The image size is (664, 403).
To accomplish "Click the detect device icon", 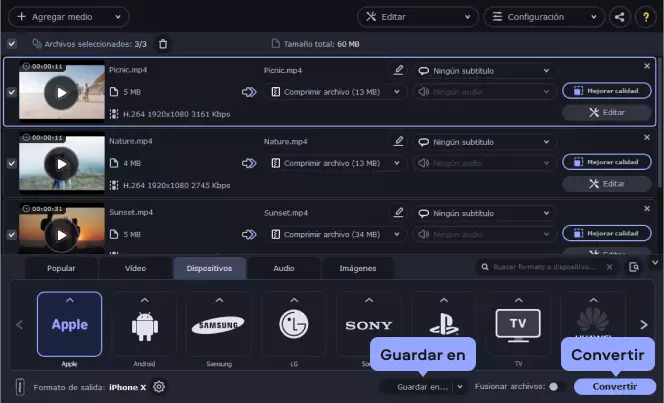I will click(x=634, y=267).
